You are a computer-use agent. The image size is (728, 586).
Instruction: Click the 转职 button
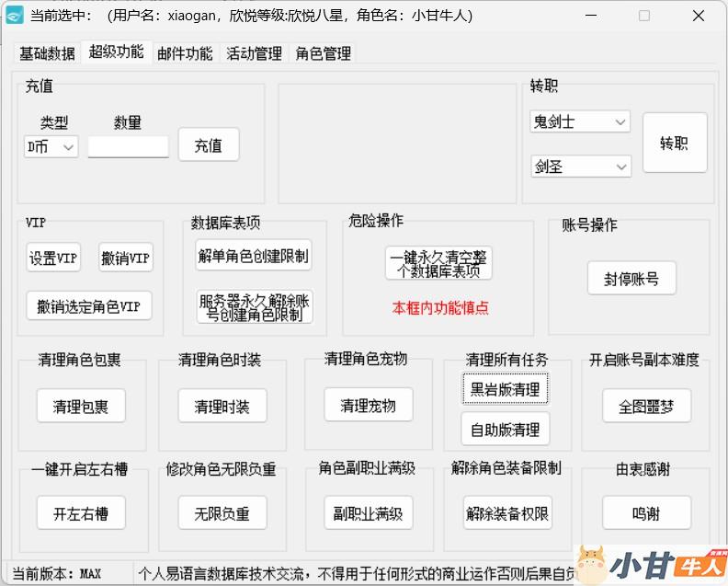point(675,143)
